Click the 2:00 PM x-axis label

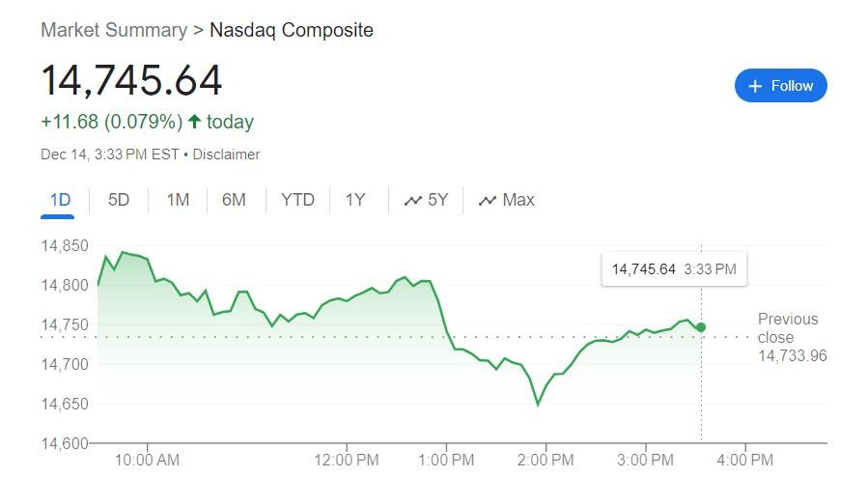[x=546, y=460]
